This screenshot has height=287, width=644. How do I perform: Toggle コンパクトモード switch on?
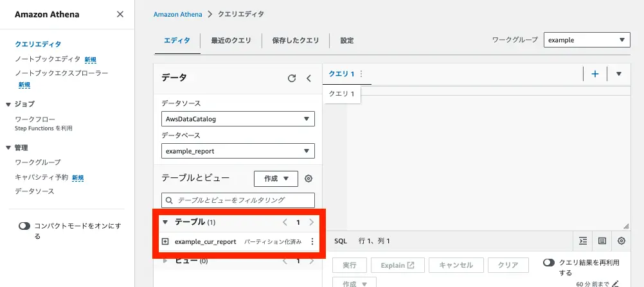[x=24, y=226]
